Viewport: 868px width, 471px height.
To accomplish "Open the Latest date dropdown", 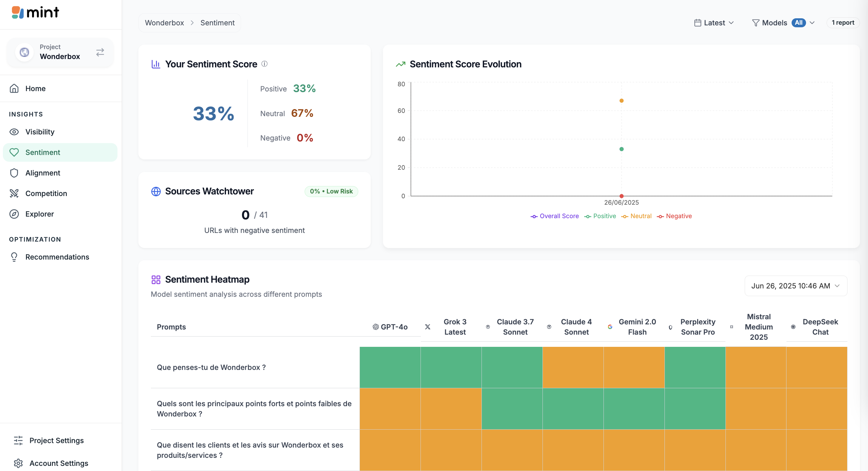I will tap(714, 22).
